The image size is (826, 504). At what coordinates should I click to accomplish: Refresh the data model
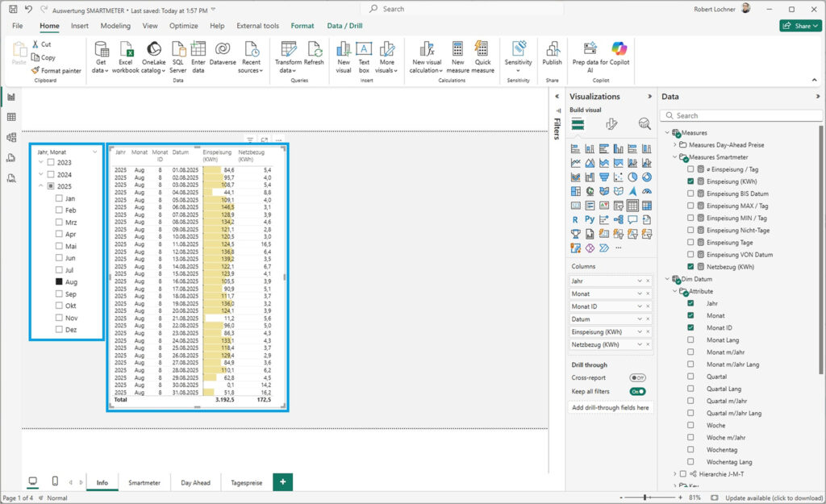pos(314,53)
